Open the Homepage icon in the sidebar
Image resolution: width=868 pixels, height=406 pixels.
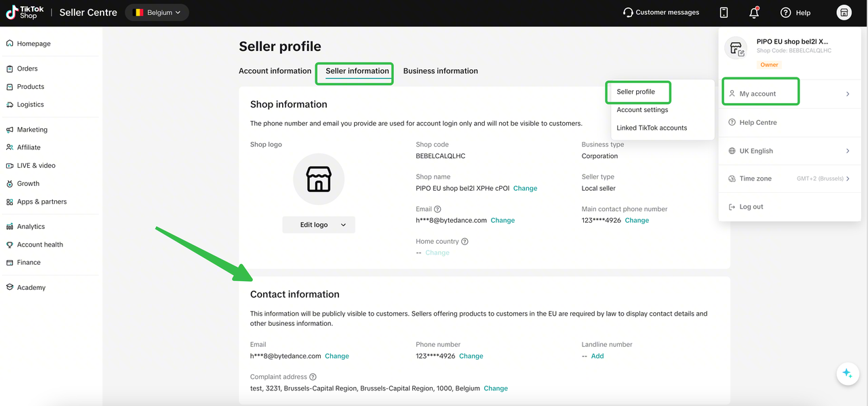(x=9, y=43)
